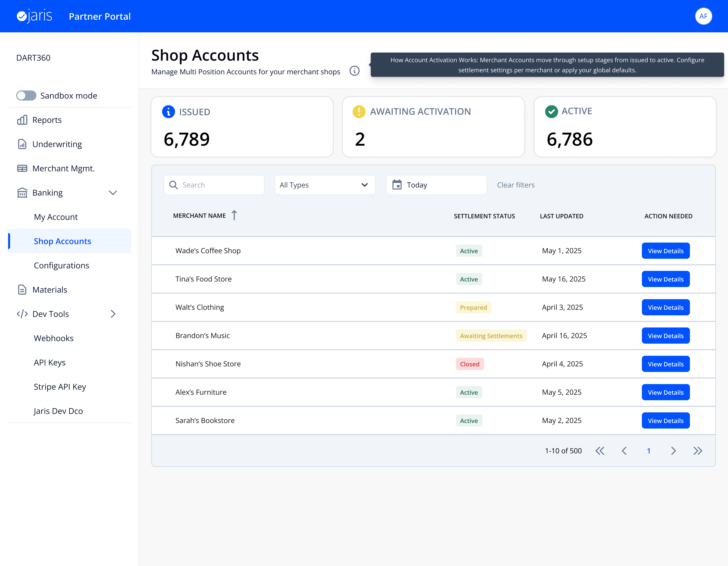View details for Walt's Clothing

[666, 308]
